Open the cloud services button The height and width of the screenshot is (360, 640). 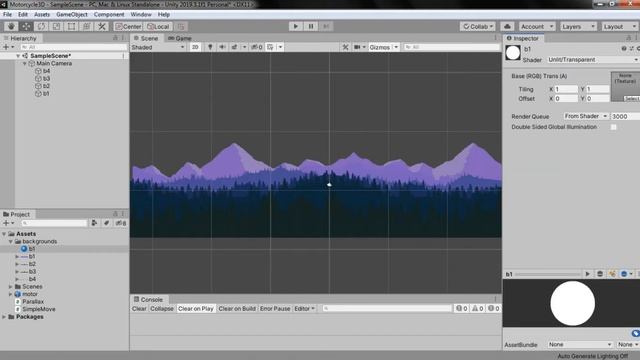507,27
